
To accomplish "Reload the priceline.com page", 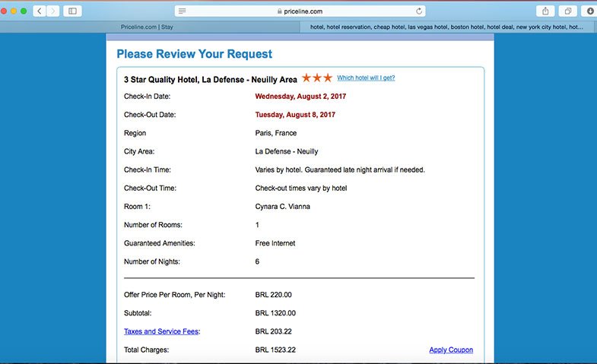I will click(419, 11).
